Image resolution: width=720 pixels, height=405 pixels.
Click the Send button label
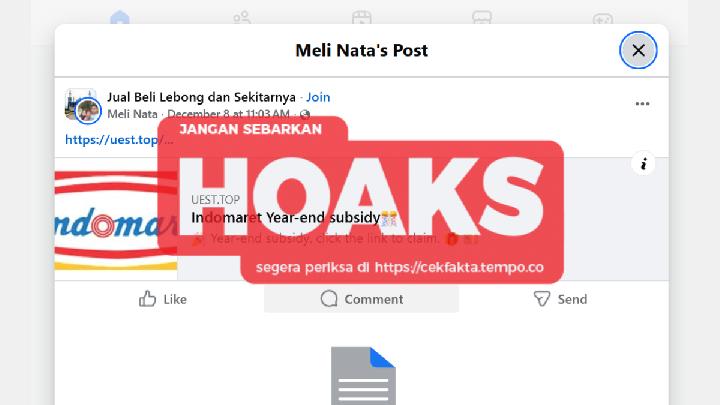[572, 299]
